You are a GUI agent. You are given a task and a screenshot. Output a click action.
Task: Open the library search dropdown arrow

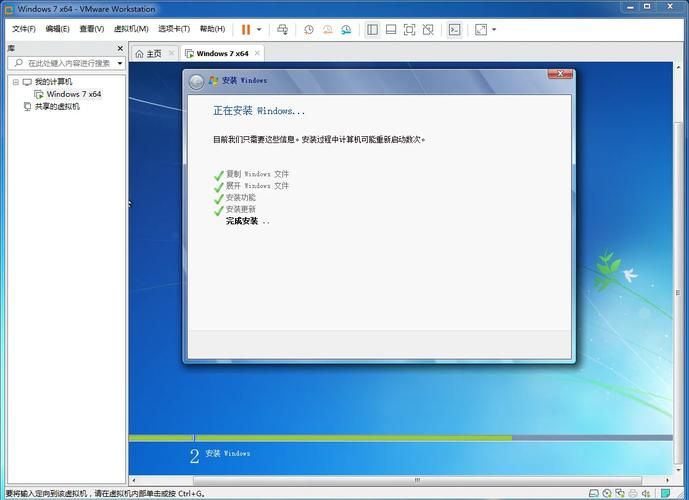[120, 63]
